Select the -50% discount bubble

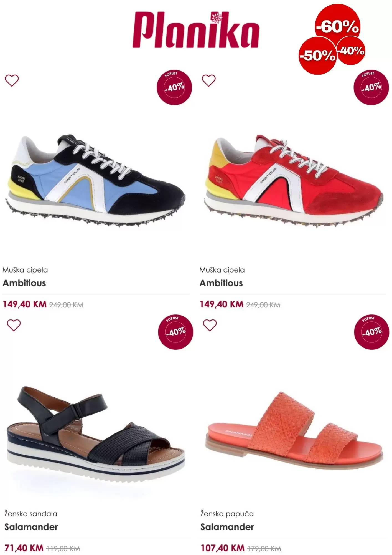318,56
